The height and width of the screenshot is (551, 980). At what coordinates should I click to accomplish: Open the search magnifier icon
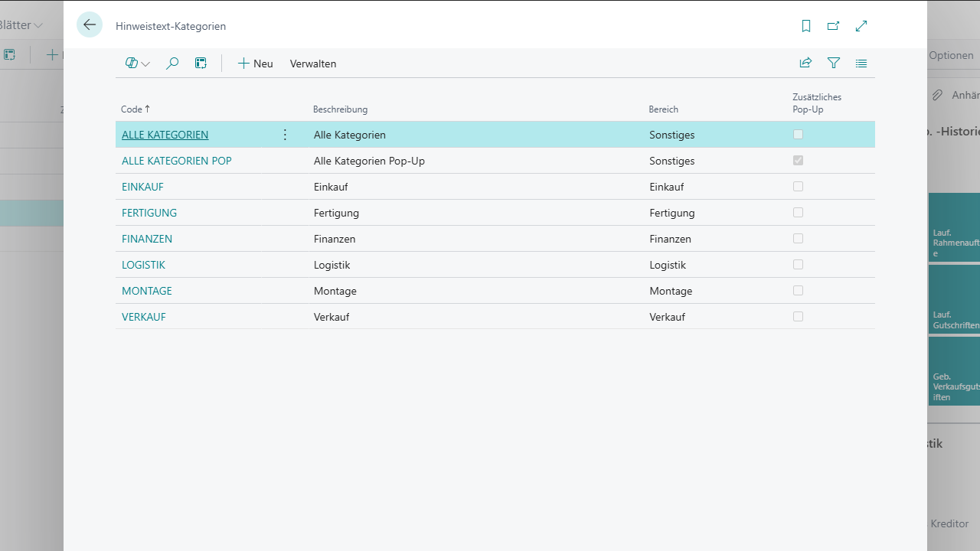coord(172,64)
